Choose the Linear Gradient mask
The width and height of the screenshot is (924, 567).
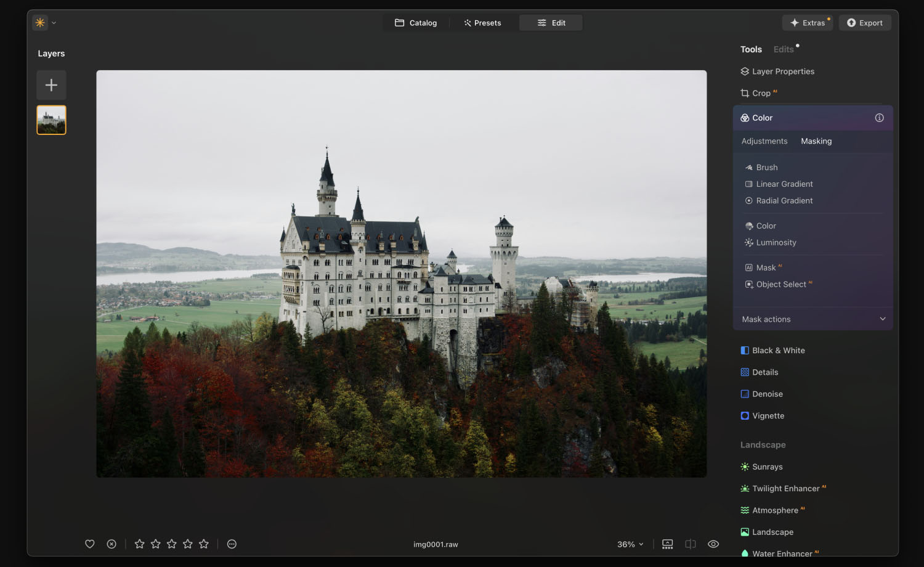pos(784,184)
